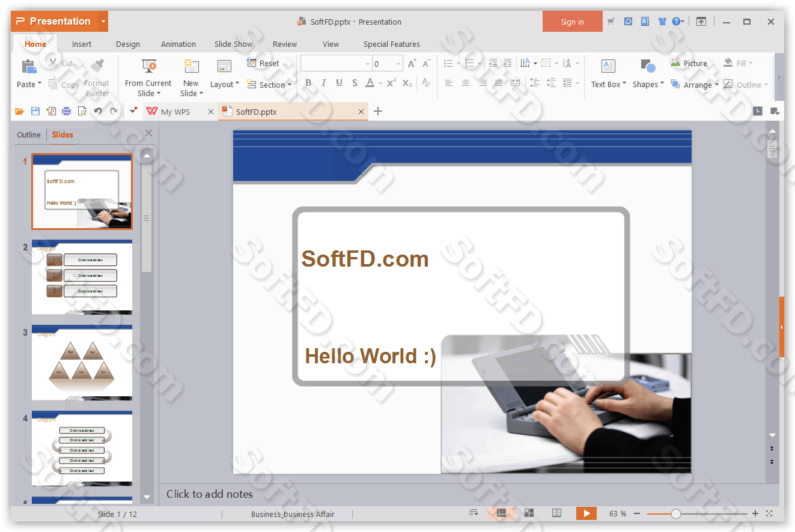The width and height of the screenshot is (795, 532).
Task: Click Reset in the slides group
Action: pyautogui.click(x=263, y=63)
